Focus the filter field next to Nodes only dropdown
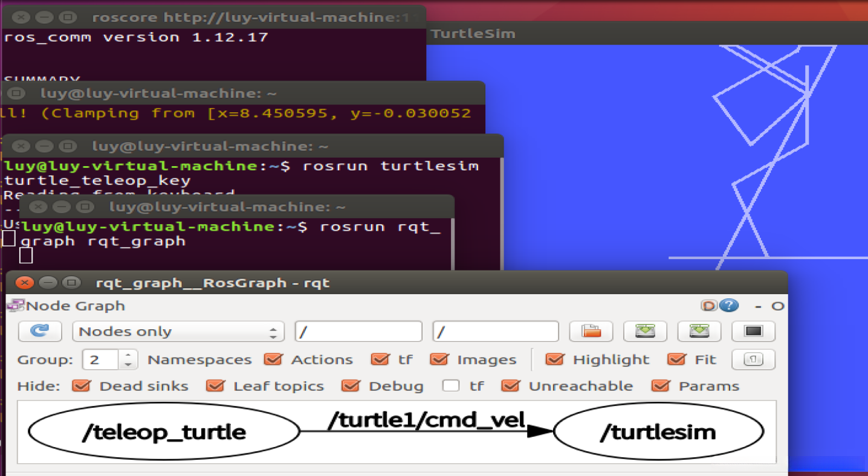Screen dimensions: 868x476 [x=358, y=332]
